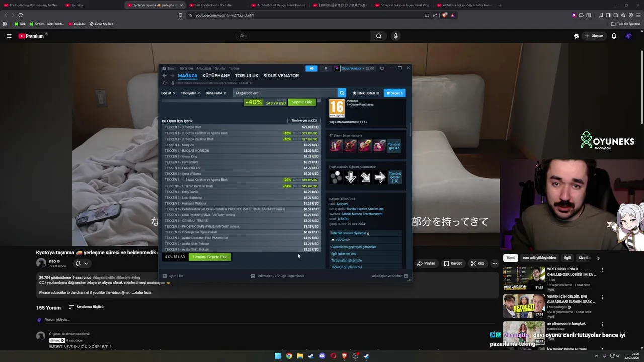This screenshot has width=644, height=362.
Task: Open SİDUS VENATOR profile tab
Action: (281, 76)
